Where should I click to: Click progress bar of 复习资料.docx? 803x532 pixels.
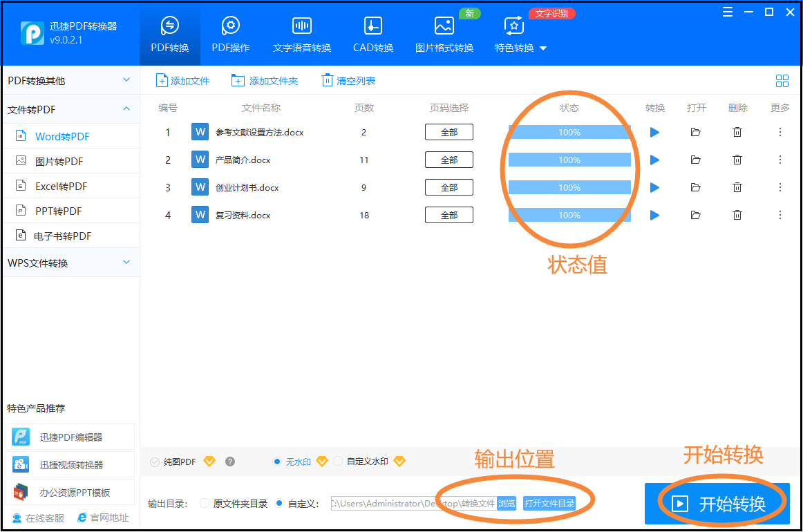(569, 215)
